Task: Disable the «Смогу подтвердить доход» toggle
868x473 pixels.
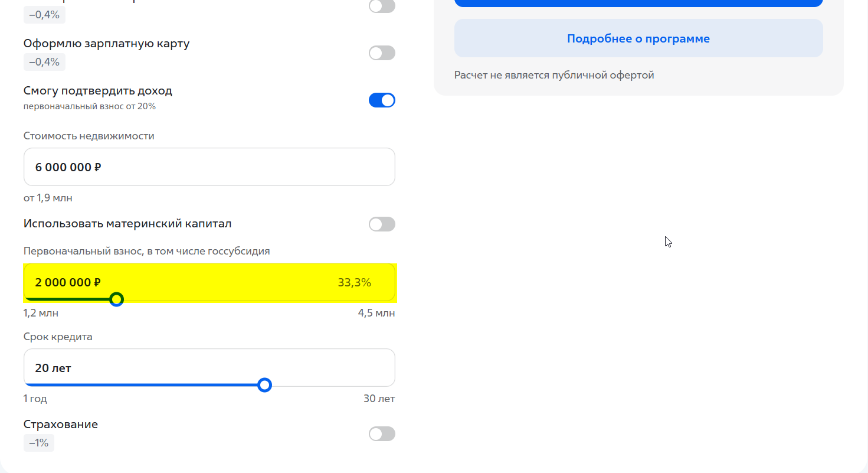Action: [x=382, y=100]
